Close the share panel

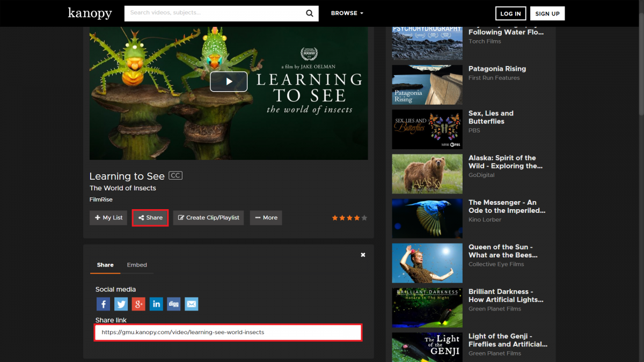(x=363, y=255)
